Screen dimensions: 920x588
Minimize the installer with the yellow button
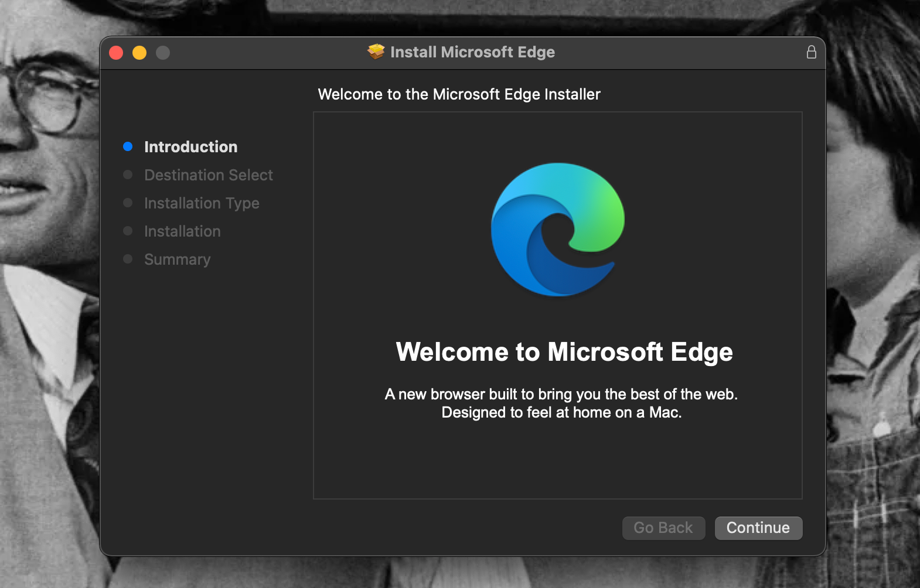pyautogui.click(x=139, y=53)
